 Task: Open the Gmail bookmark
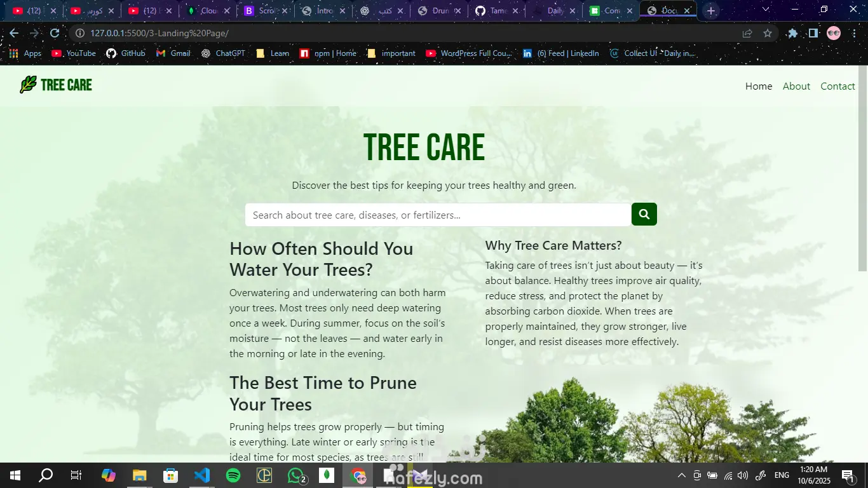(x=173, y=53)
